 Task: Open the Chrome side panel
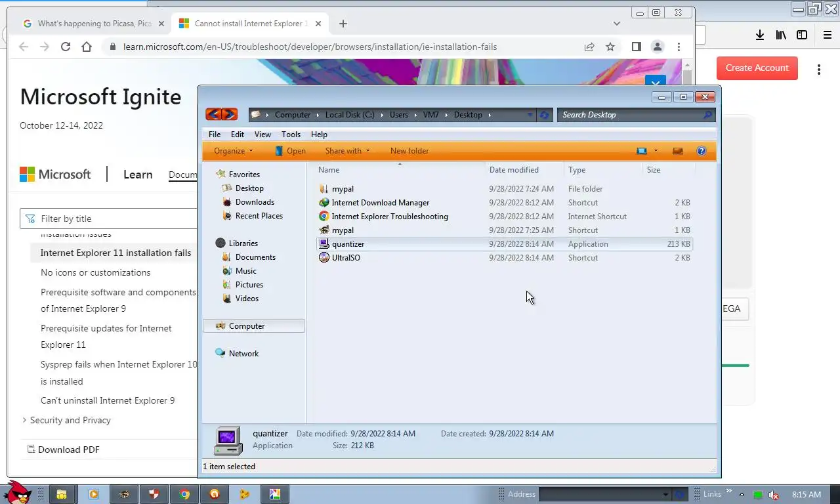636,47
